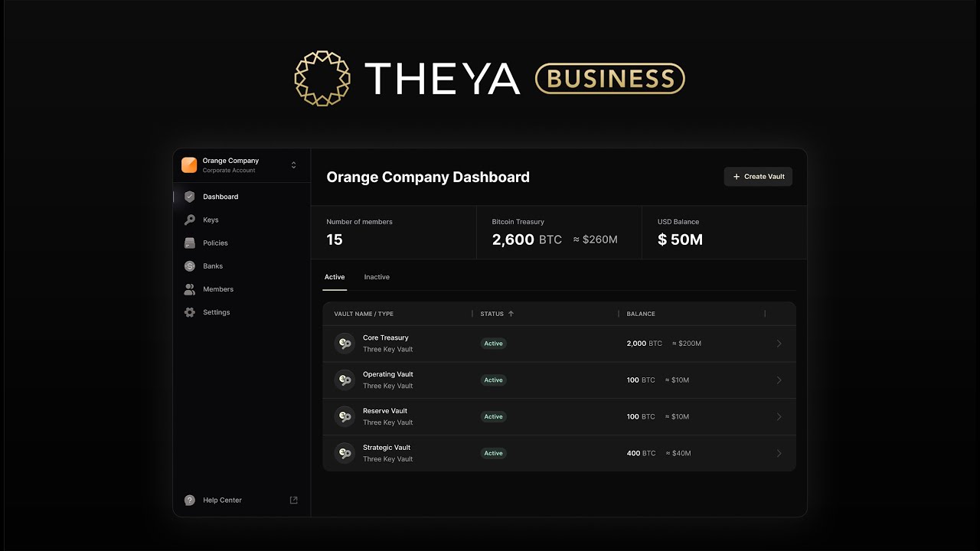980x551 pixels.
Task: Open the Members people icon
Action: pyautogui.click(x=190, y=289)
